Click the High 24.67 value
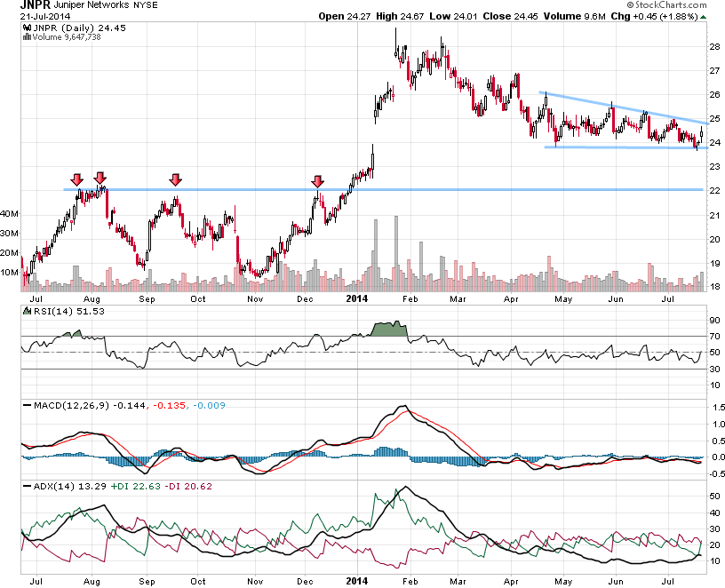 (x=400, y=16)
